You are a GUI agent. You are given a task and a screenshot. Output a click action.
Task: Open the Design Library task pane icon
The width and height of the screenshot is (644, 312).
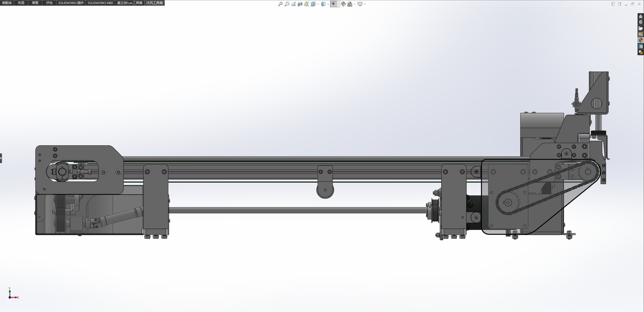coord(641,22)
